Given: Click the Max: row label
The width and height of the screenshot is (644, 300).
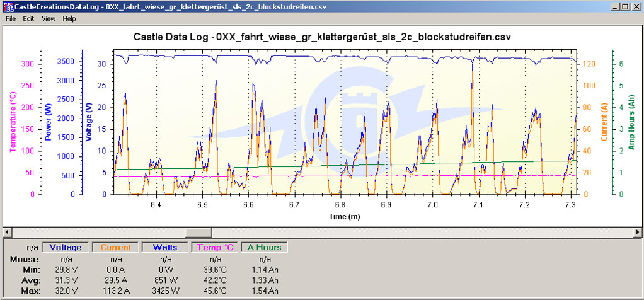Looking at the screenshot, I should click(x=32, y=291).
